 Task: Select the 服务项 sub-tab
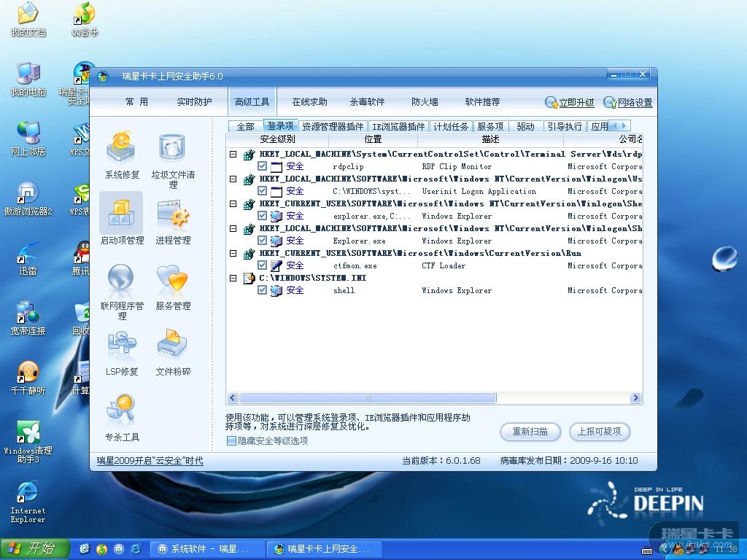pyautogui.click(x=490, y=127)
